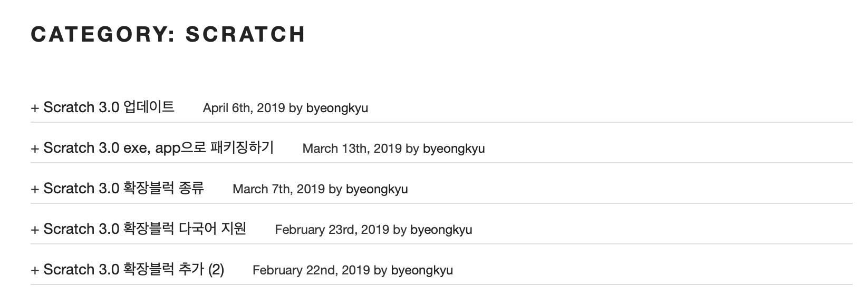Click the April 6th, 2019 date text

pyautogui.click(x=244, y=108)
